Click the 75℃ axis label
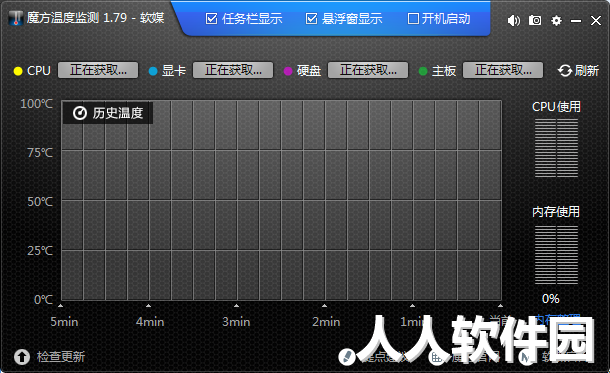The image size is (610, 373). pos(40,153)
